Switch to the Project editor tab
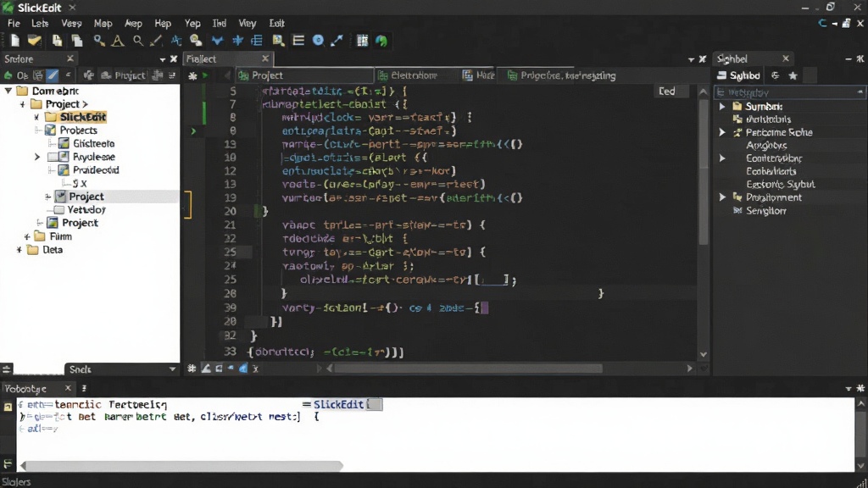 coord(305,75)
